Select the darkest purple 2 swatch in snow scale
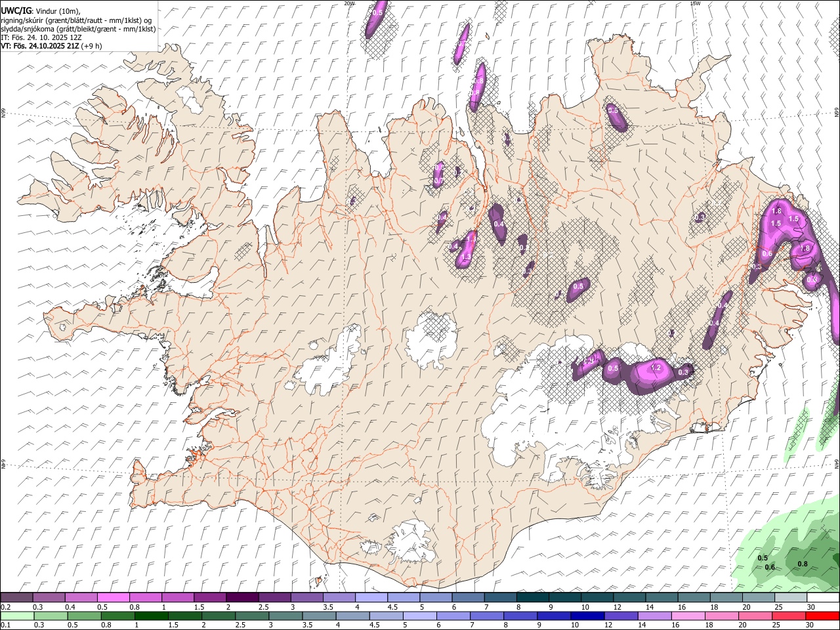This screenshot has width=840, height=630. coord(242,598)
